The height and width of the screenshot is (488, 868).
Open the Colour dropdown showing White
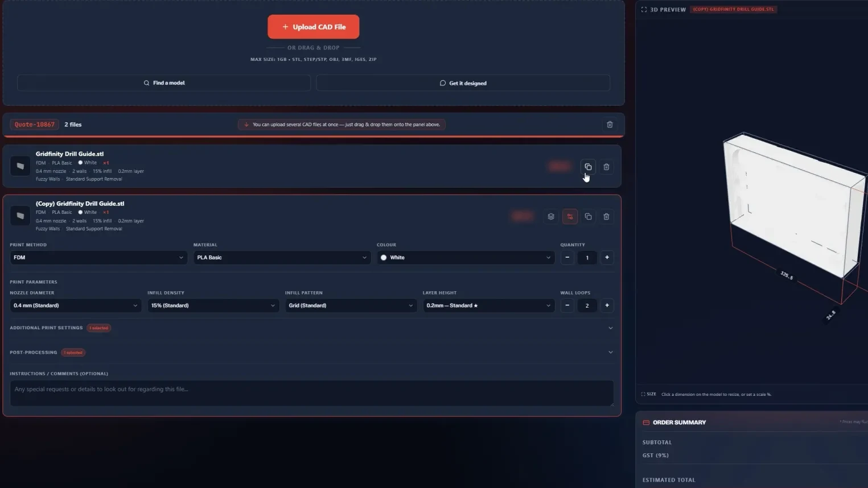point(466,258)
